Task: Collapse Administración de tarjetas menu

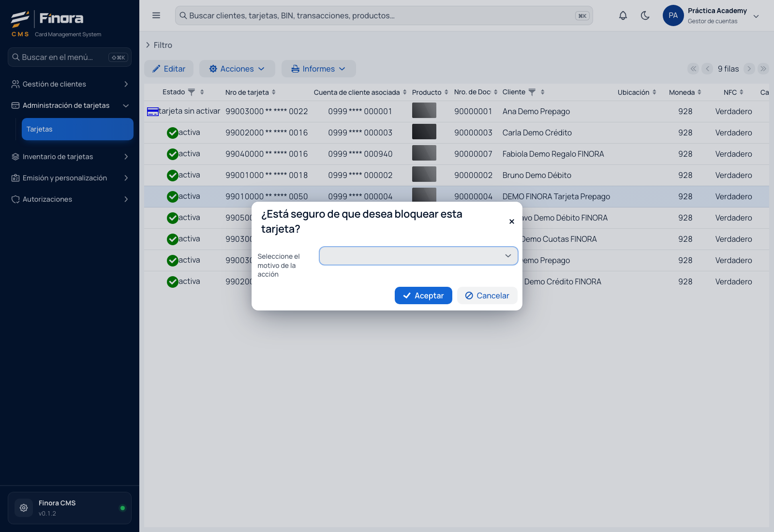Action: [70, 105]
